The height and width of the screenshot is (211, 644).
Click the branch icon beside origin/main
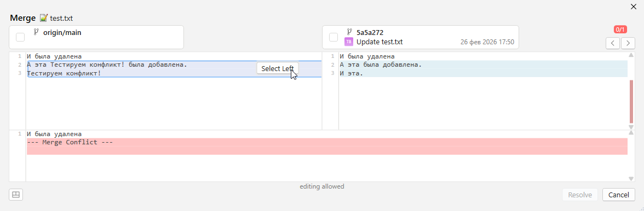(36, 32)
